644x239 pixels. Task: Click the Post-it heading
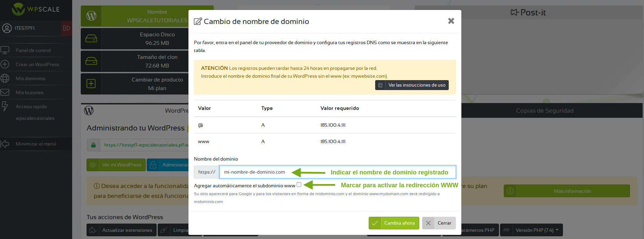click(x=528, y=12)
